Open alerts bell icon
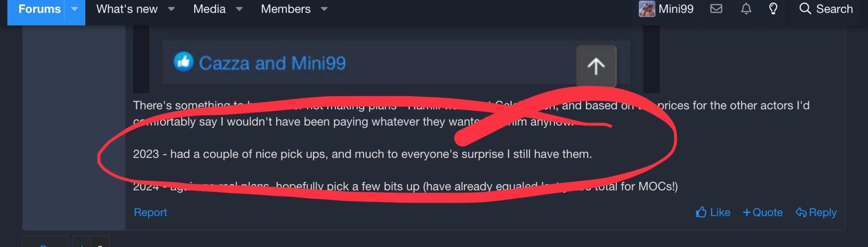 [746, 9]
